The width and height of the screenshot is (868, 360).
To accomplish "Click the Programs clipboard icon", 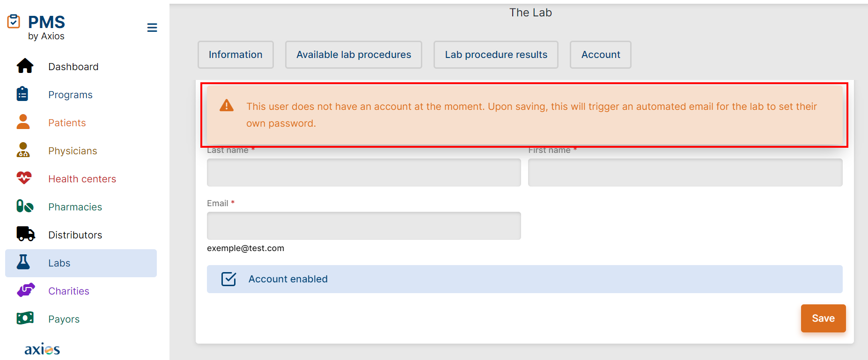I will point(22,94).
